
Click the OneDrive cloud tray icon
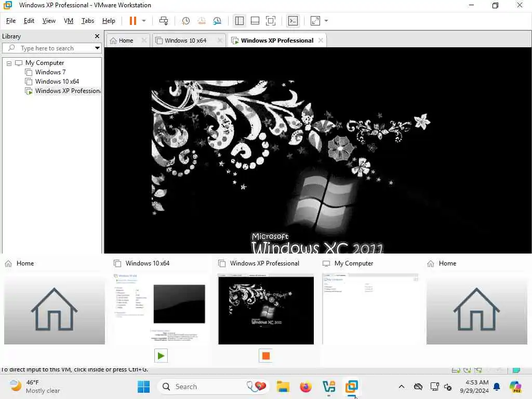pos(418,387)
